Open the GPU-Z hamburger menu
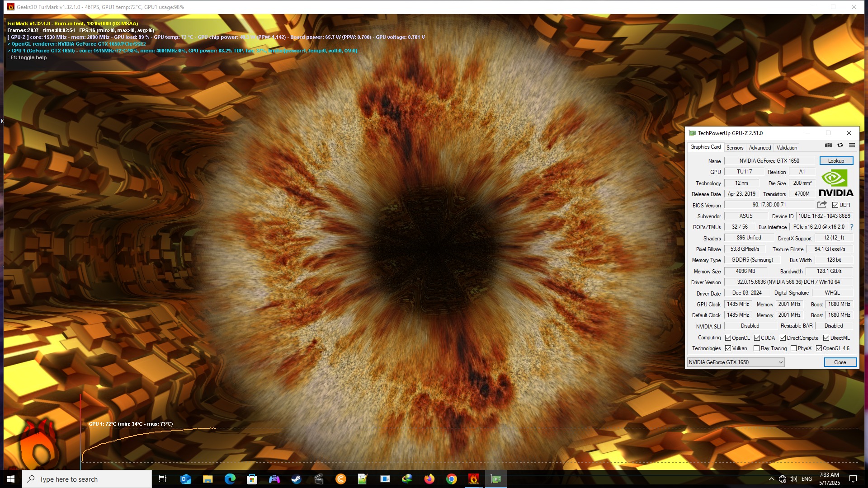The width and height of the screenshot is (868, 488). point(852,145)
